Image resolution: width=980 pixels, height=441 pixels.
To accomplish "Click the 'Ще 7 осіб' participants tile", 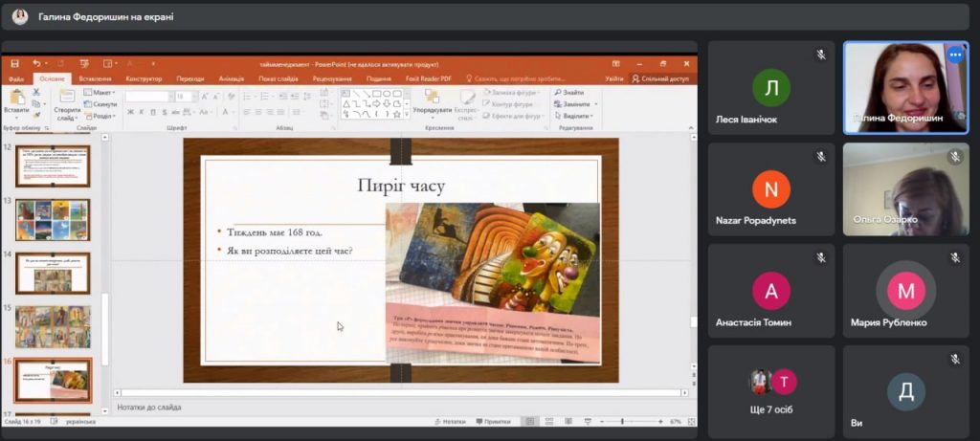I will [771, 390].
